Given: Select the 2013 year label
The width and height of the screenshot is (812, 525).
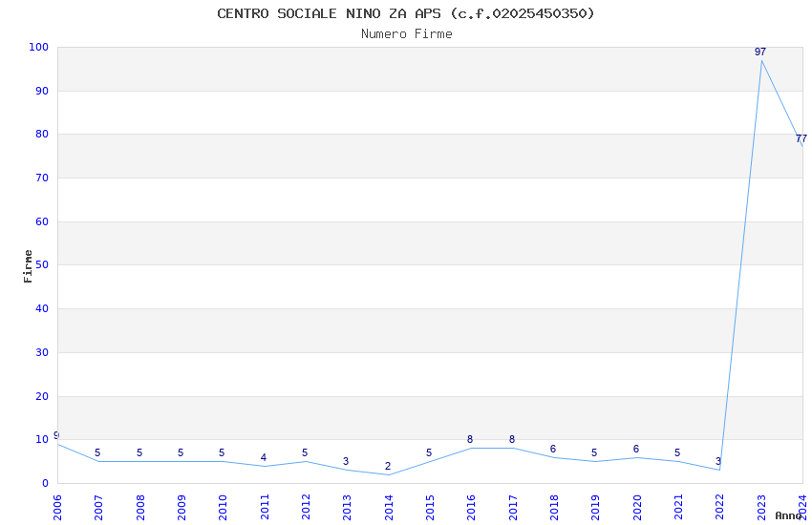Looking at the screenshot, I should click(x=347, y=508).
